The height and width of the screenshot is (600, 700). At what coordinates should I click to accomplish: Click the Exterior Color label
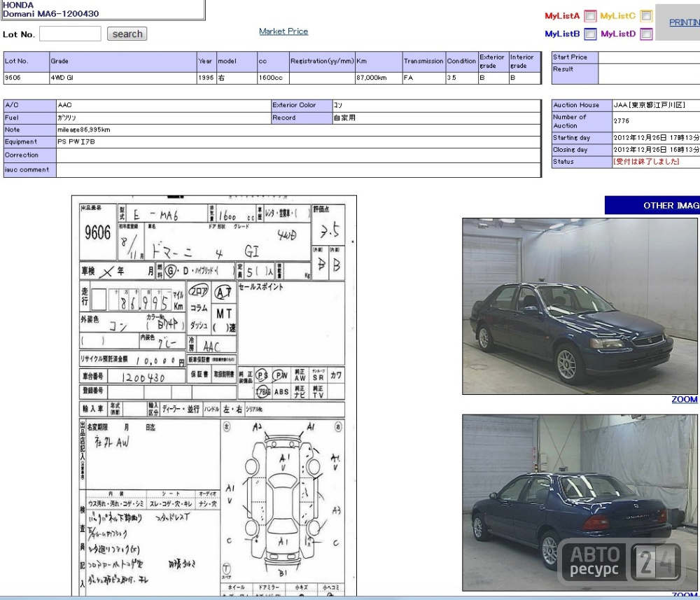(x=294, y=105)
